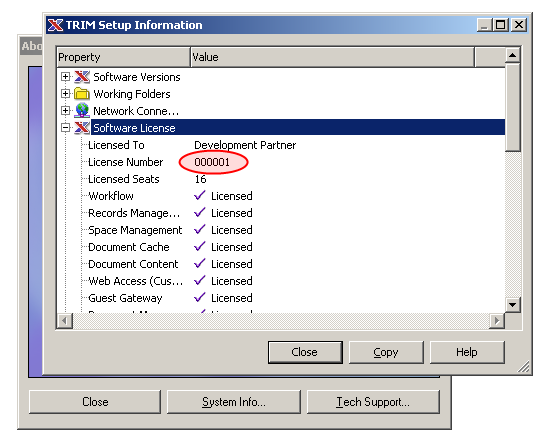The image size is (543, 437).
Task: Open Help for setup information
Action: (467, 352)
